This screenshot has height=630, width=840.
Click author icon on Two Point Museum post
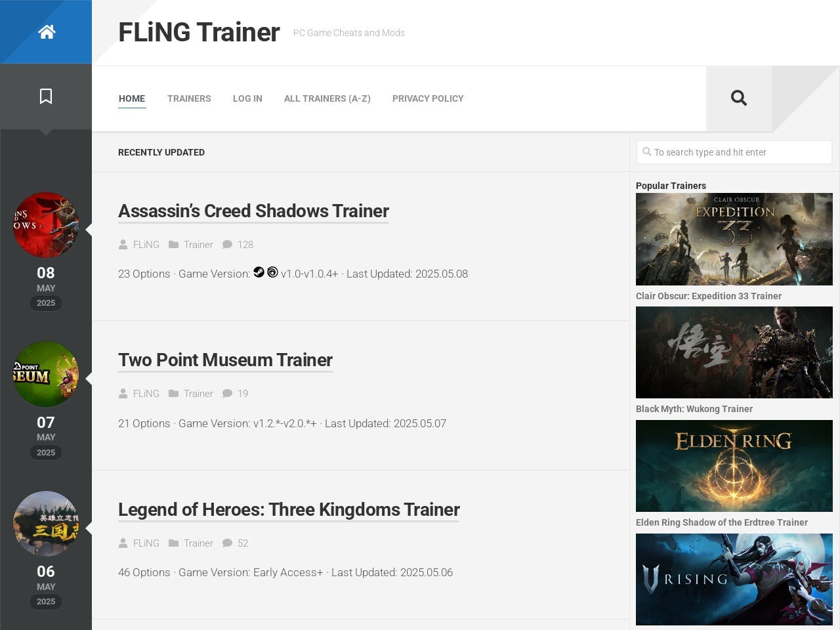123,393
